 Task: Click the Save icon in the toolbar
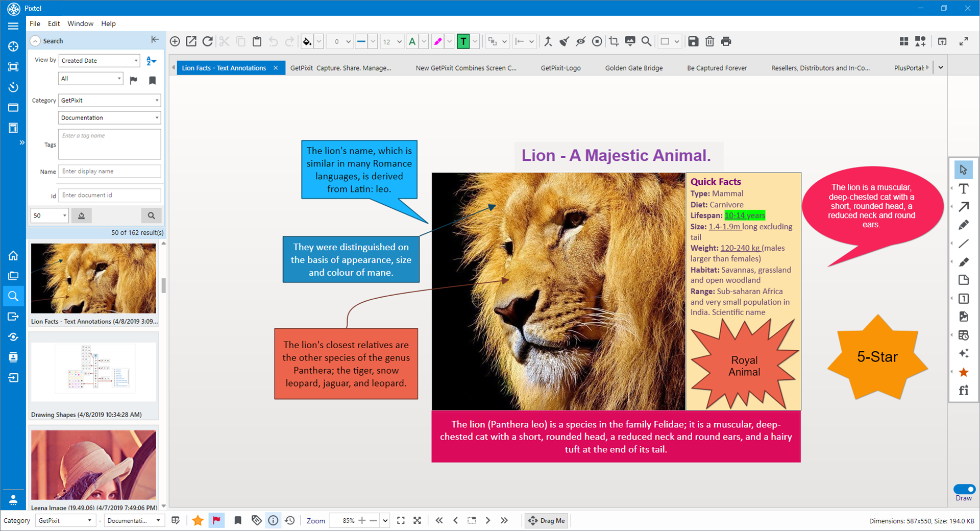pyautogui.click(x=693, y=41)
